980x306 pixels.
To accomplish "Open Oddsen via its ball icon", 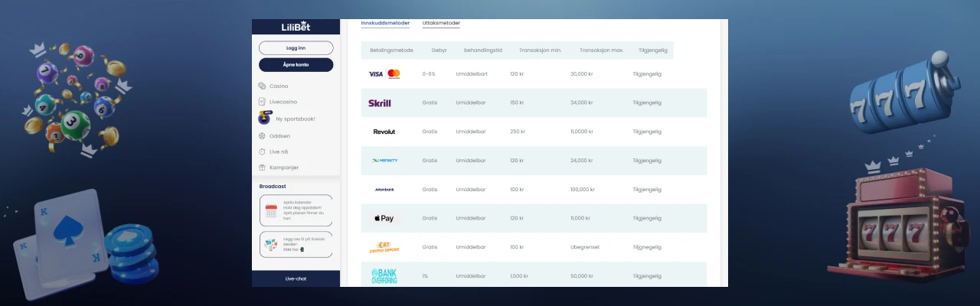I will click(262, 136).
